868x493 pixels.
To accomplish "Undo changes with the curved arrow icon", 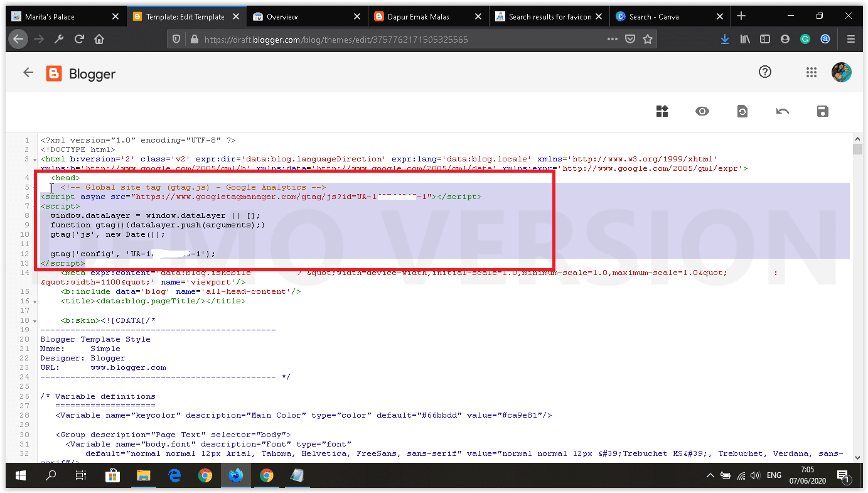I will click(783, 111).
